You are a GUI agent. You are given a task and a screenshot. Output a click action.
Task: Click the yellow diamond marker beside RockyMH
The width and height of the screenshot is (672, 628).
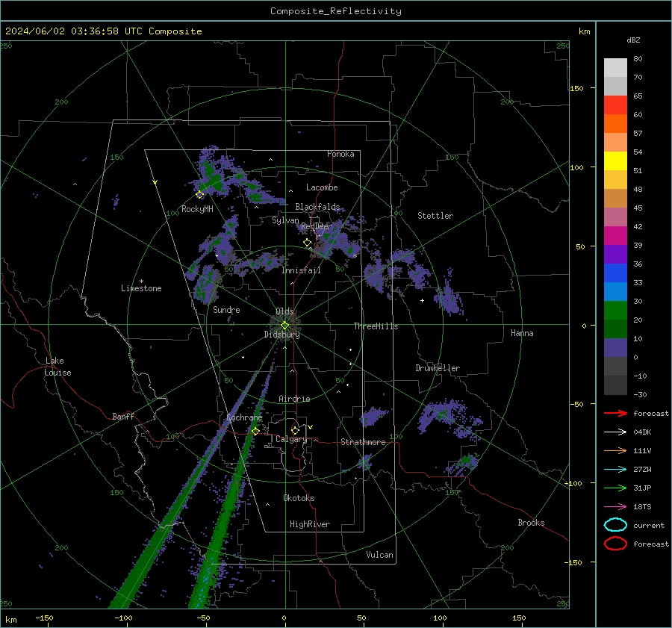tap(199, 195)
